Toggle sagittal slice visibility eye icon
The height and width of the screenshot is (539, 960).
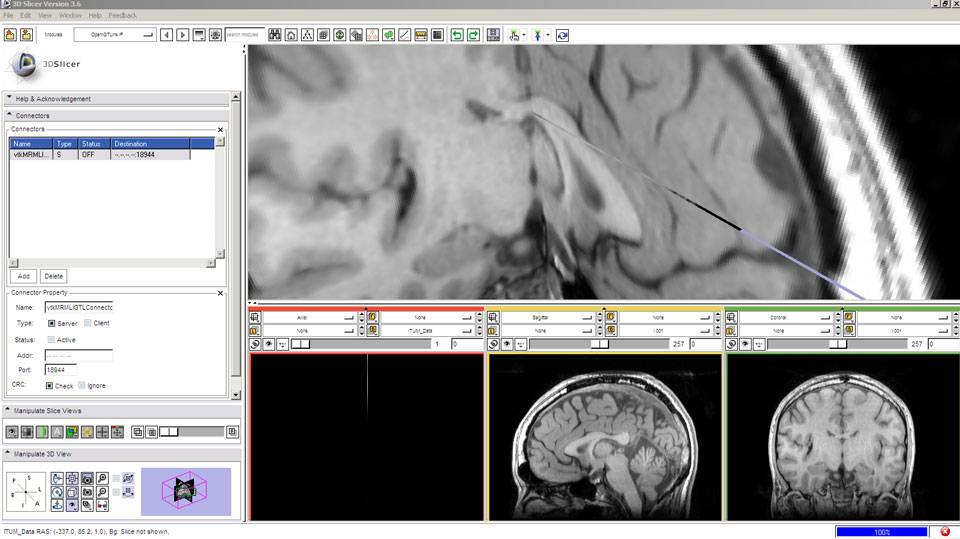tap(507, 344)
